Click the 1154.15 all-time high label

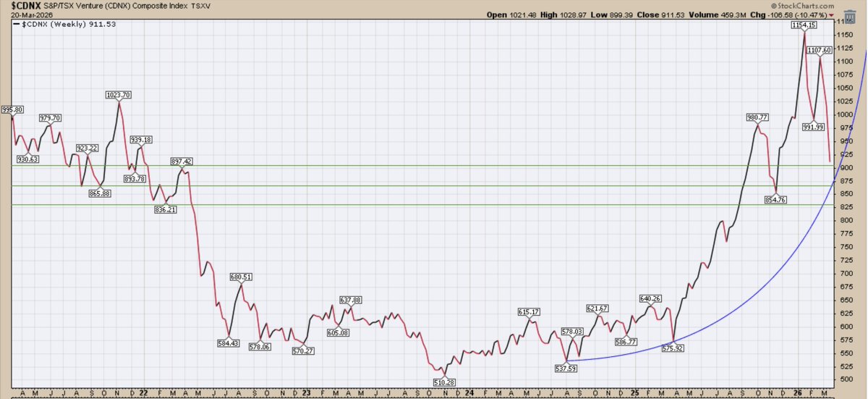tap(803, 25)
